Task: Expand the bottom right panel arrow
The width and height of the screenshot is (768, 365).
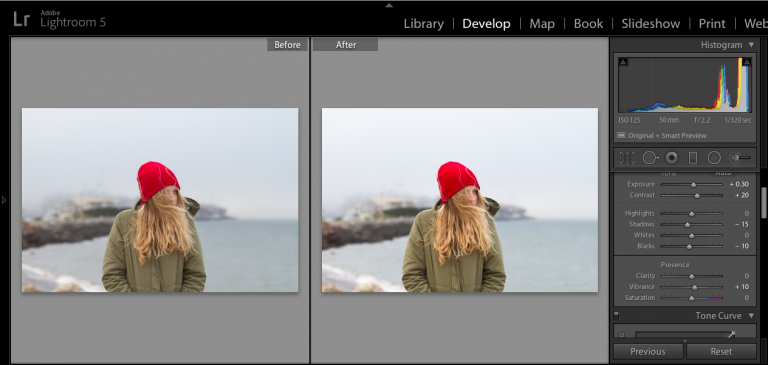Action: (685, 341)
